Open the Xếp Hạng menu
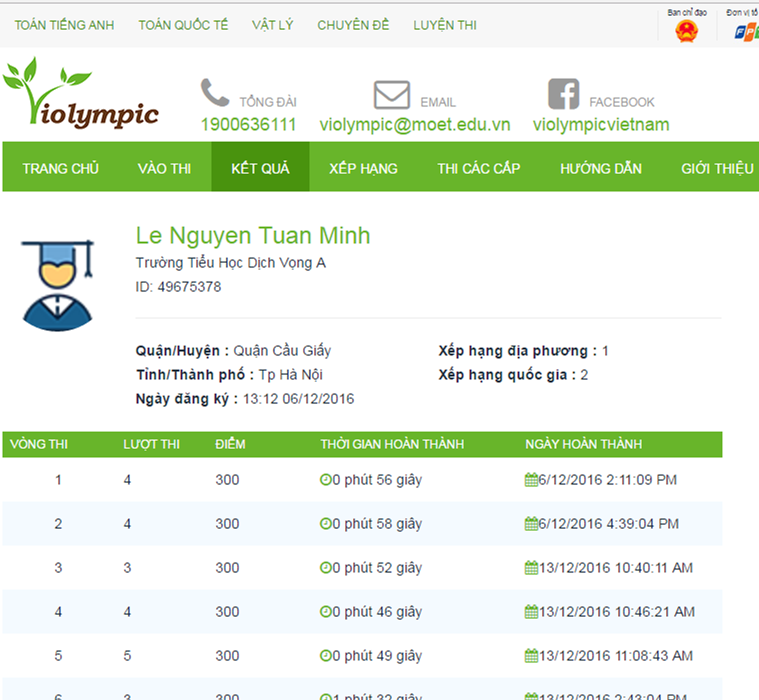The width and height of the screenshot is (759, 700). click(x=363, y=168)
